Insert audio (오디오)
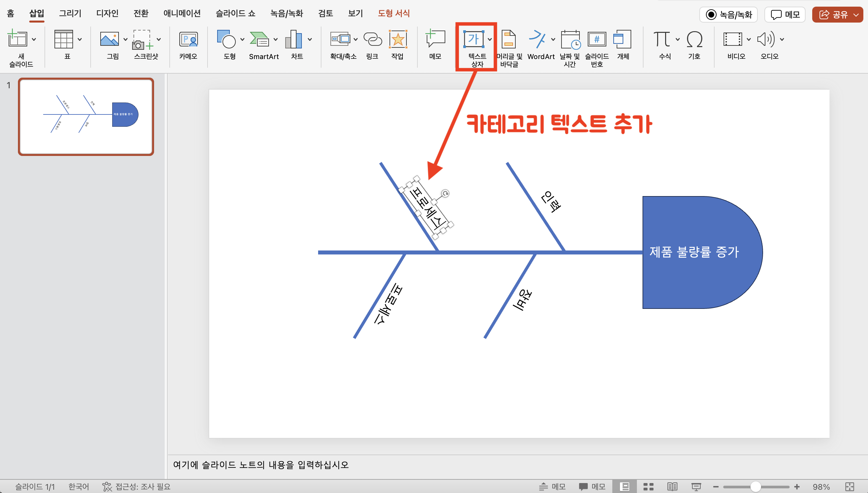 (766, 39)
